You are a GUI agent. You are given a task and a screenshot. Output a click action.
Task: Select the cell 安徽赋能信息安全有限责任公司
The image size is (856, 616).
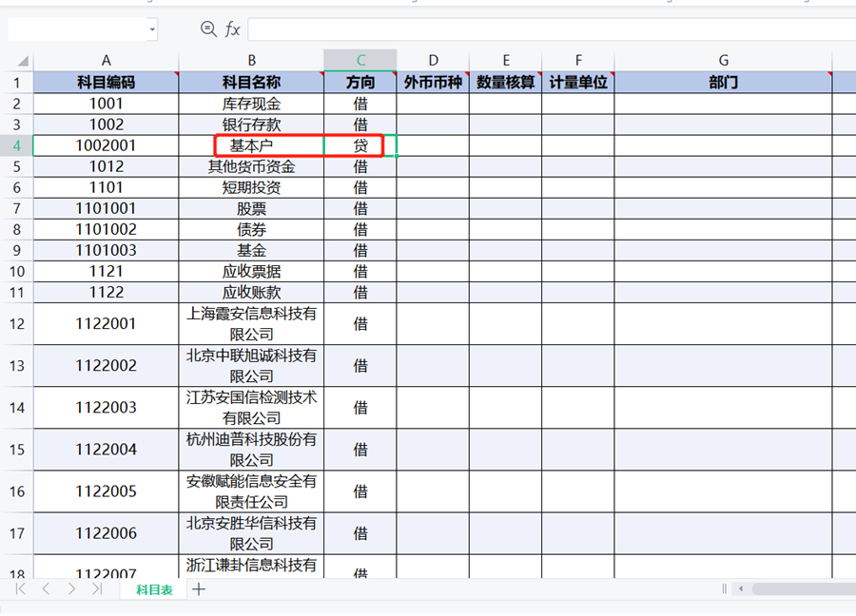(251, 491)
